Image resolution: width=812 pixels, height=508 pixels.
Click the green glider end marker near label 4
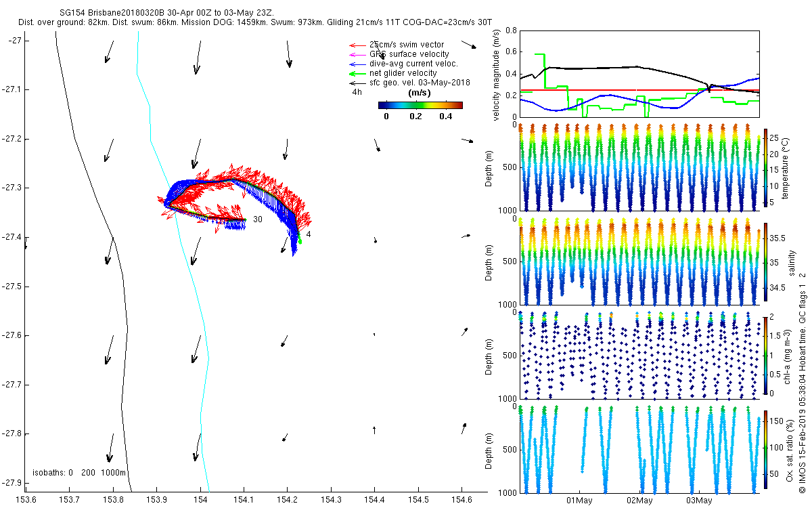tap(299, 239)
